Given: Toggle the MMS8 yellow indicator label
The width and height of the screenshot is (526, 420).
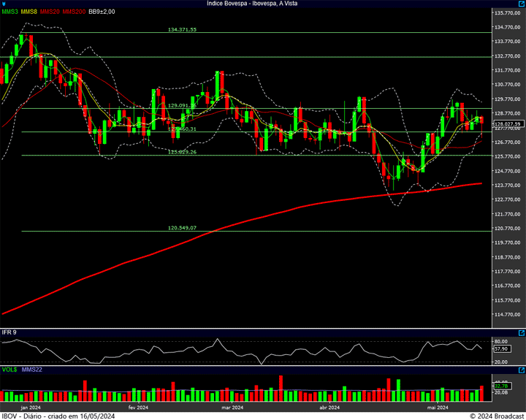Looking at the screenshot, I should [x=29, y=12].
